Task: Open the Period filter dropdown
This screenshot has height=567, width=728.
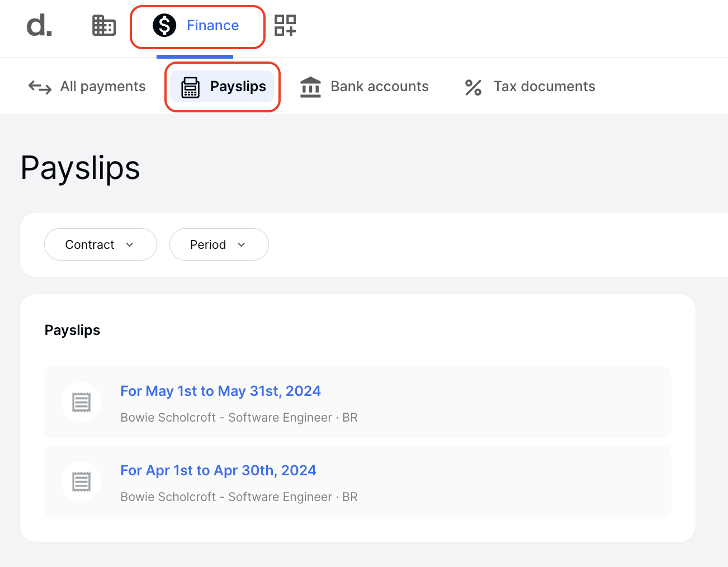Action: (219, 244)
